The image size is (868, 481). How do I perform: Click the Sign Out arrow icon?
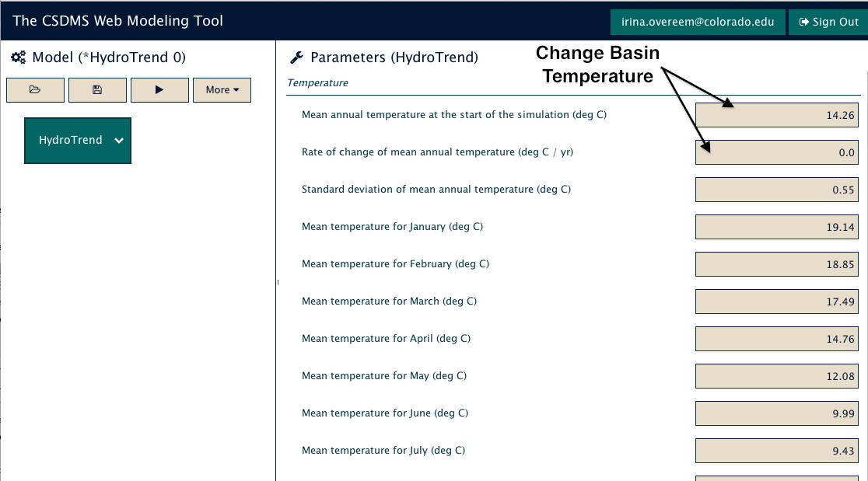[x=803, y=22]
